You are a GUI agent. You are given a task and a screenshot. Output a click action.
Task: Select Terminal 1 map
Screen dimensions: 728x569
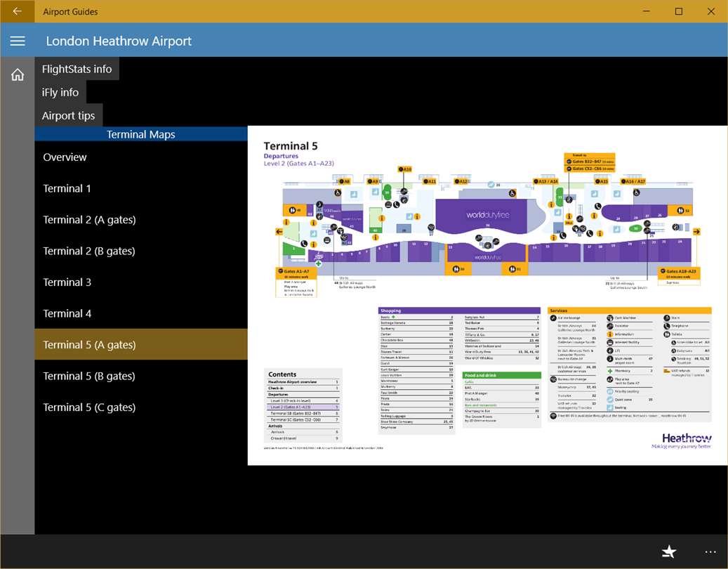[x=140, y=188]
